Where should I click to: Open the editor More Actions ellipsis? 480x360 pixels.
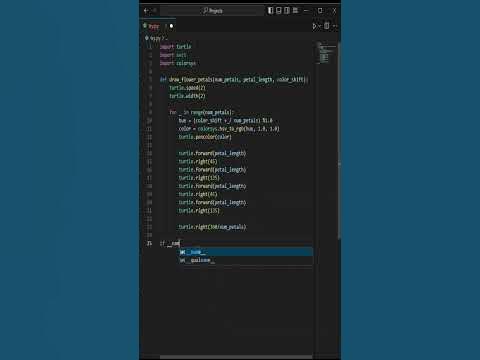click(335, 26)
